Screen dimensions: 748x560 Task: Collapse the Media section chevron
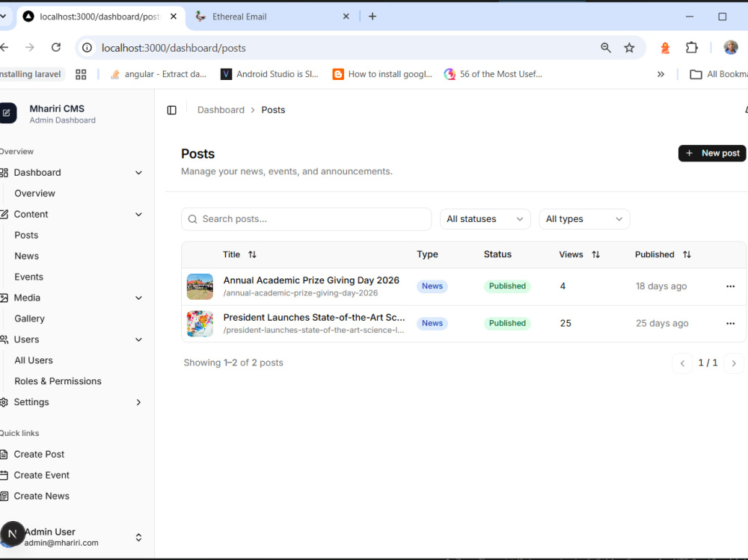point(138,298)
